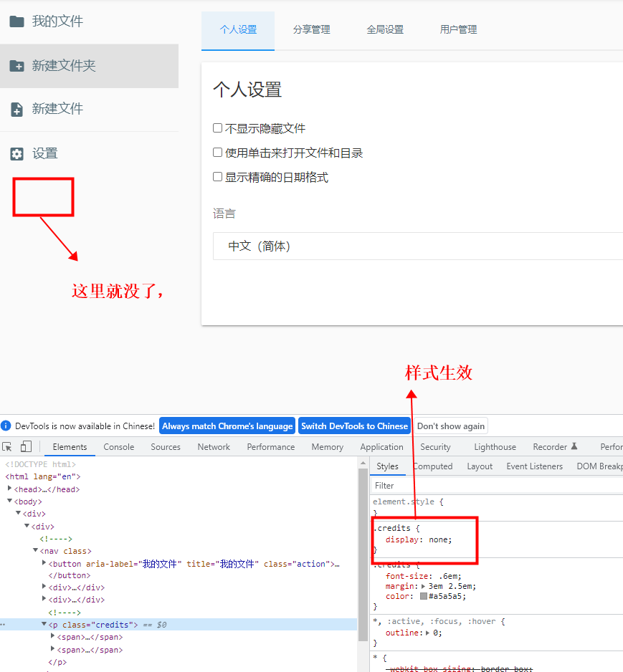Check 使用单击来打开文件和目录
623x672 pixels.
tap(217, 152)
